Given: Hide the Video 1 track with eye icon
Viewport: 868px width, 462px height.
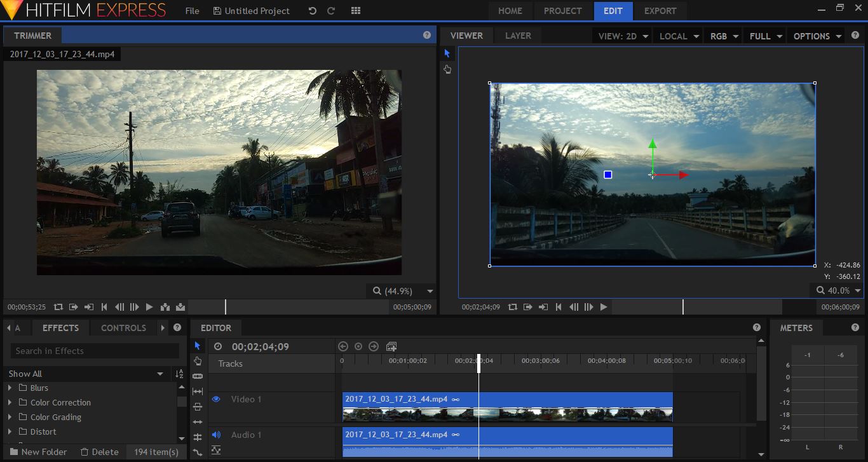Looking at the screenshot, I should (x=216, y=399).
